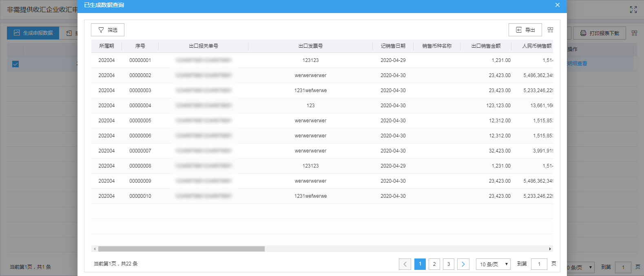This screenshot has height=276, width=644.
Task: Click 生成申报数据 button in background window
Action: click(x=33, y=33)
